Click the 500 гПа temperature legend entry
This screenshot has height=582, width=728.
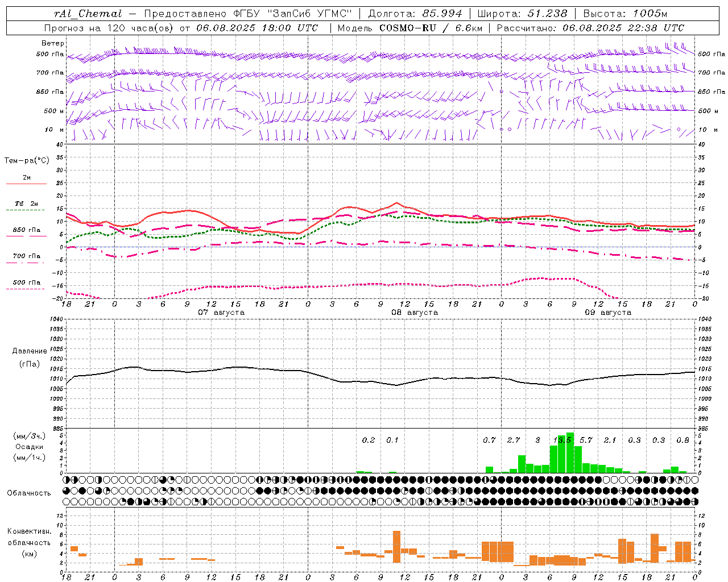pos(26,282)
